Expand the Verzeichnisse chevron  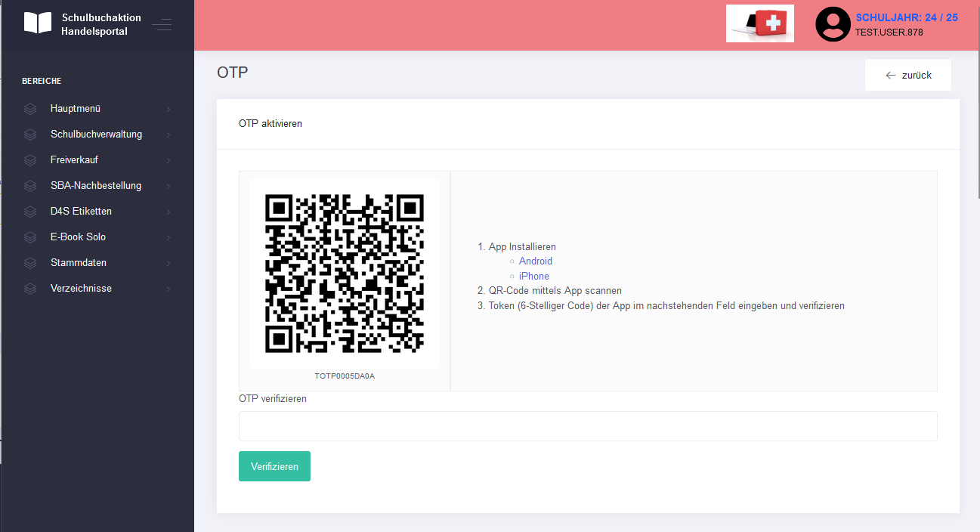168,289
